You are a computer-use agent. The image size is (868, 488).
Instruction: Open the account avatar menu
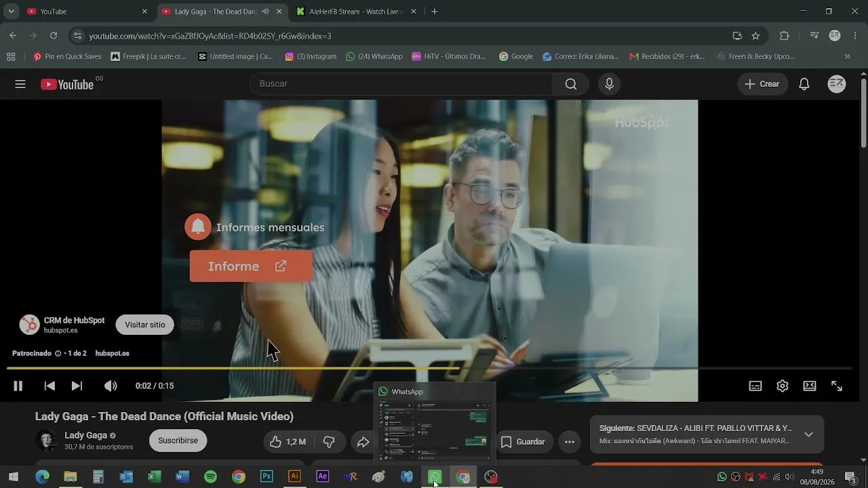[837, 84]
